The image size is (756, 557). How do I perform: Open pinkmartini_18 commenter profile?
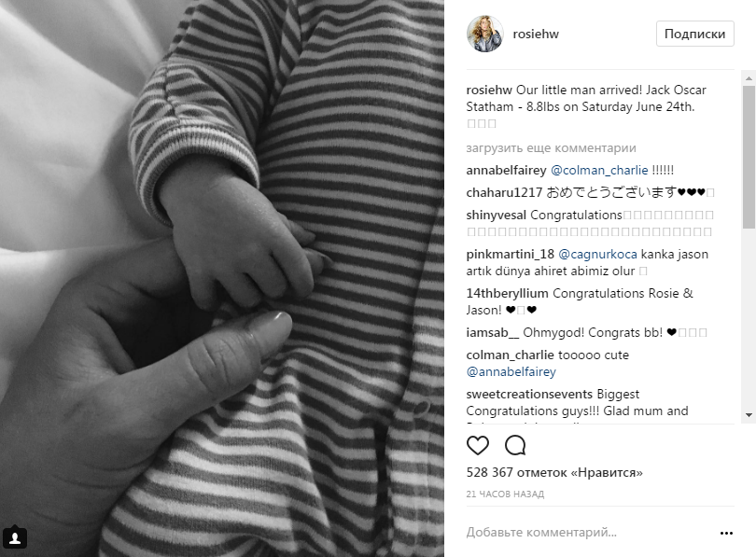pyautogui.click(x=511, y=254)
